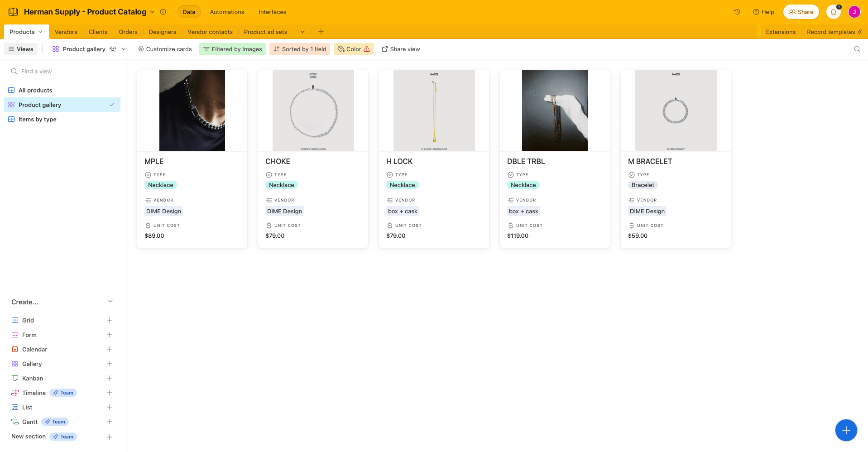This screenshot has height=452, width=868.
Task: Click the Items by type grid icon
Action: [x=11, y=119]
